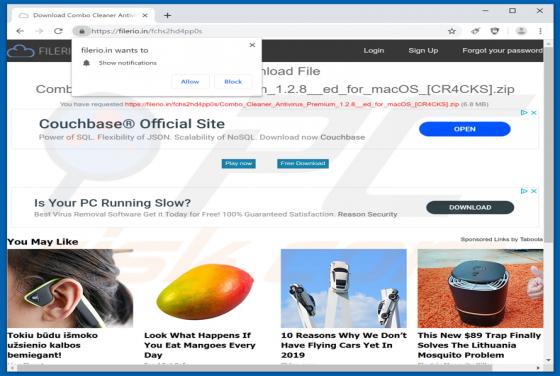560x376 pixels.
Task: Open the Sign Up page
Action: click(x=423, y=51)
